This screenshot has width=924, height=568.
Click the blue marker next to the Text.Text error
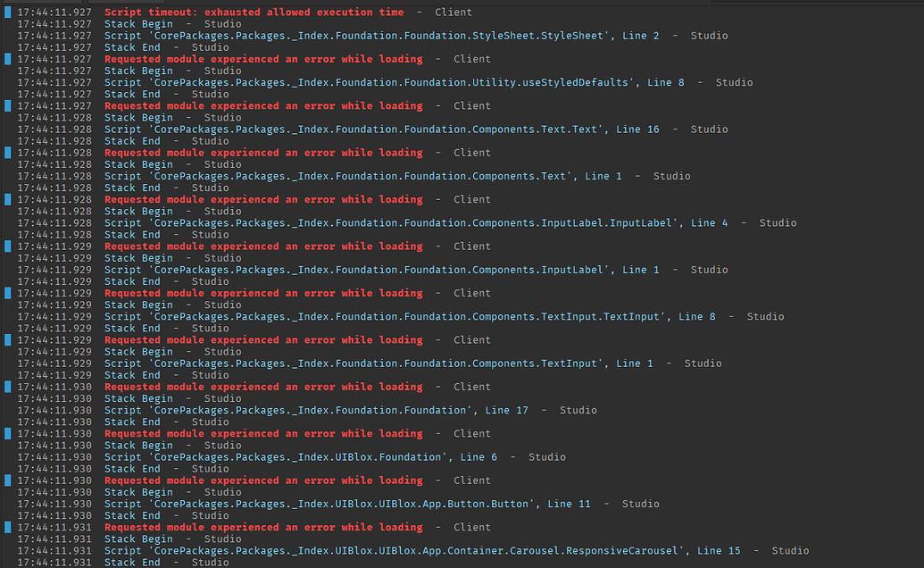(x=7, y=104)
